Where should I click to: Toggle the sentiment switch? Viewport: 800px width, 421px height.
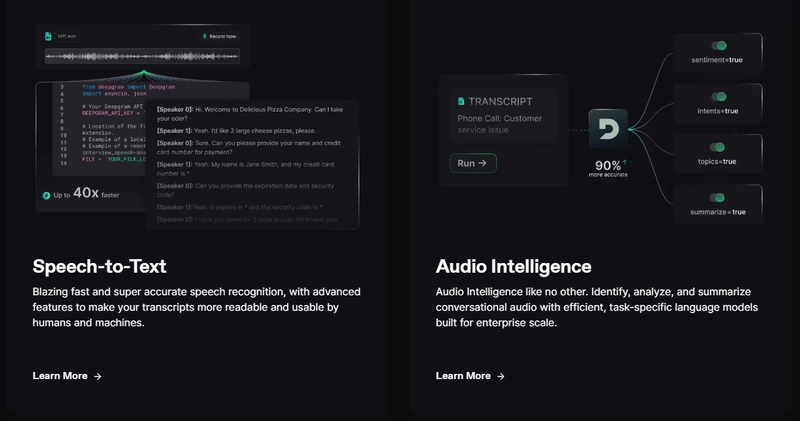(x=718, y=46)
